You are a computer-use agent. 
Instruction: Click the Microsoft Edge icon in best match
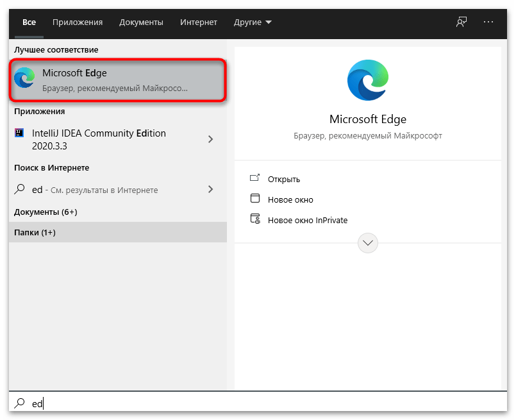[x=25, y=79]
